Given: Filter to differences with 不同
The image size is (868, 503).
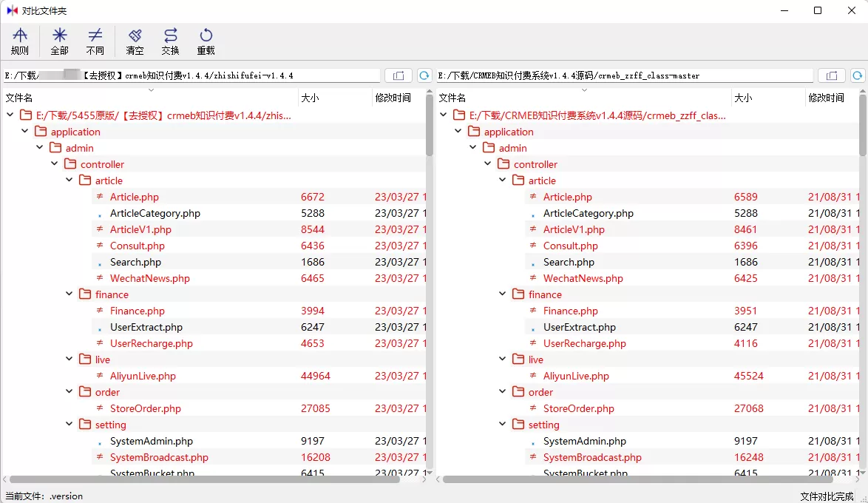Looking at the screenshot, I should tap(95, 41).
